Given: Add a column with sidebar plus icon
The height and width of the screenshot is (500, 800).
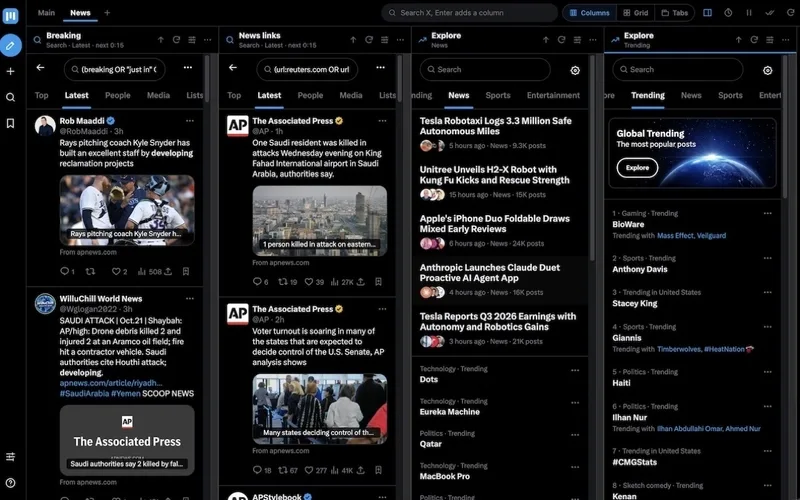Looking at the screenshot, I should click(10, 71).
